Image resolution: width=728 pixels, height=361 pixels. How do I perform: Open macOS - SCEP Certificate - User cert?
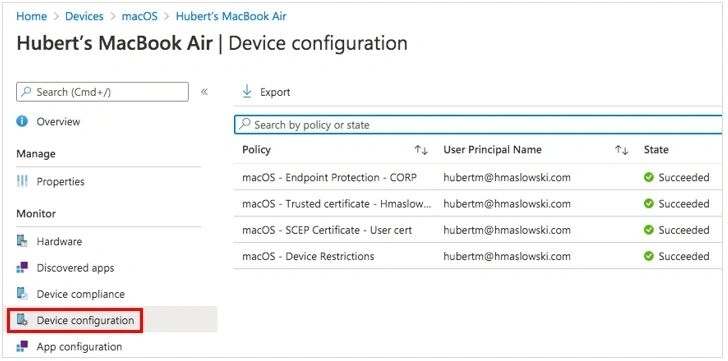point(327,230)
